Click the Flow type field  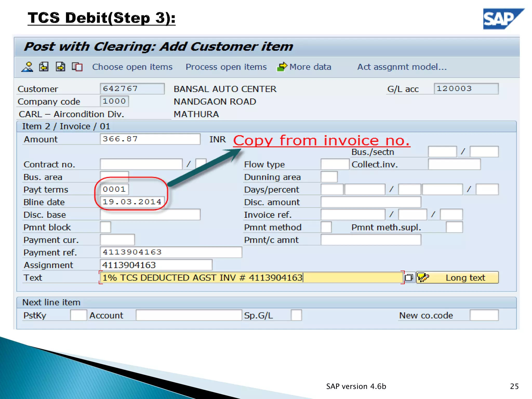[335, 164]
